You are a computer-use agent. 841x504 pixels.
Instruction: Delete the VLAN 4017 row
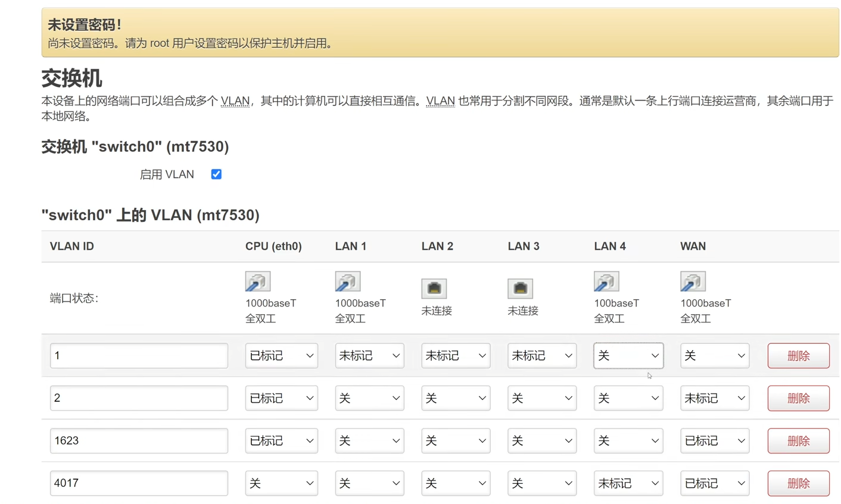799,483
